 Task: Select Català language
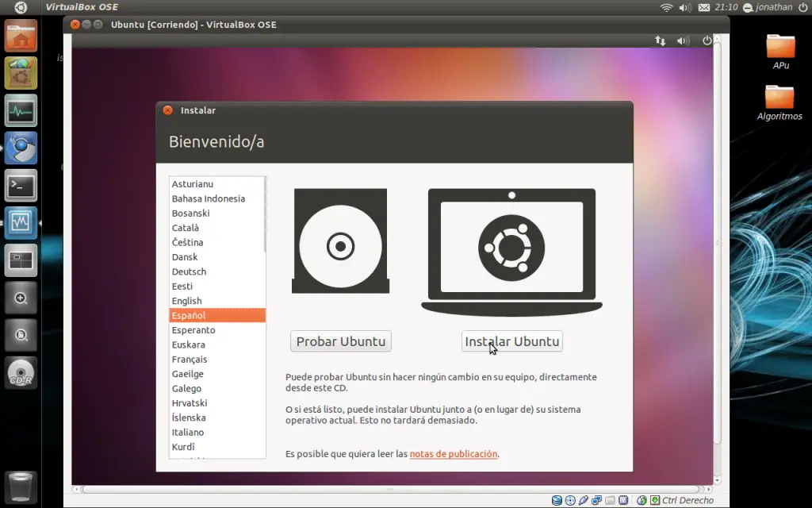[217, 228]
